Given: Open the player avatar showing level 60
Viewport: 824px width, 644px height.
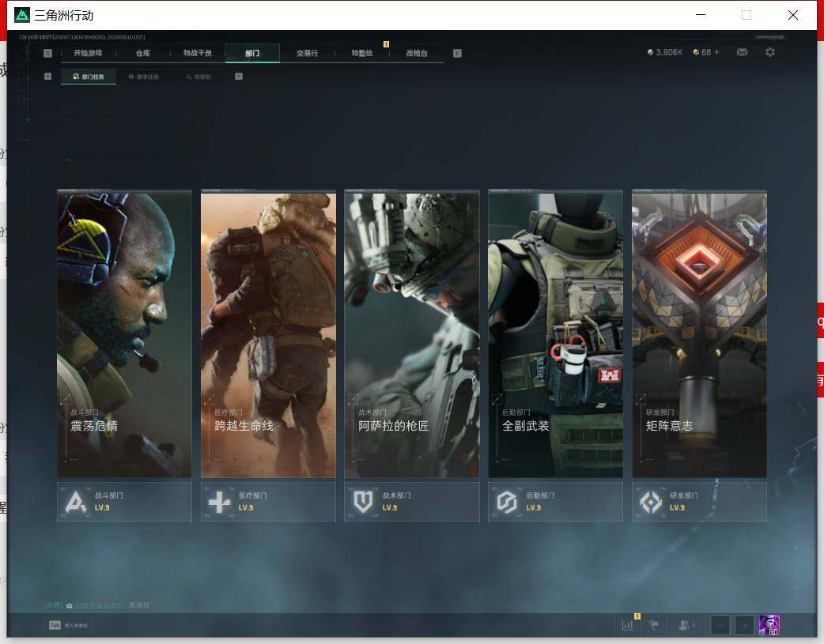Looking at the screenshot, I should coord(769,625).
